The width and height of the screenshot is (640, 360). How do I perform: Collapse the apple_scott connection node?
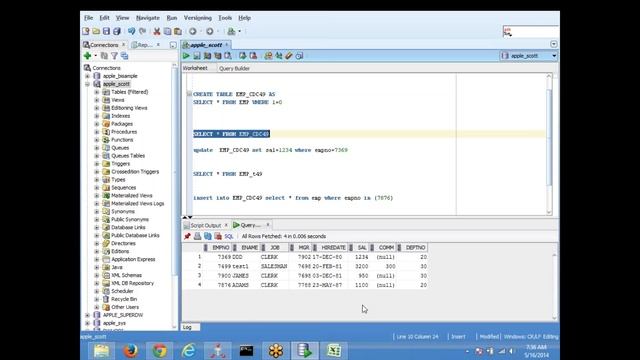pos(87,84)
